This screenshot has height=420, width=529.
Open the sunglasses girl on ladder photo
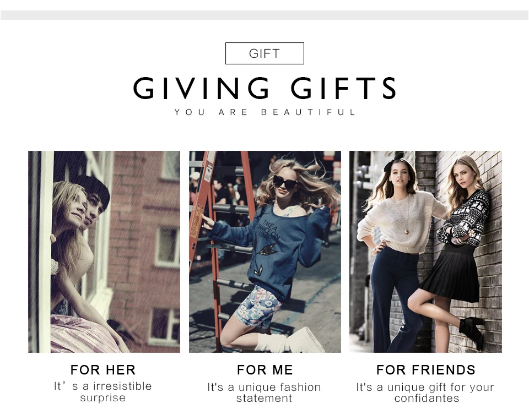[265, 252]
